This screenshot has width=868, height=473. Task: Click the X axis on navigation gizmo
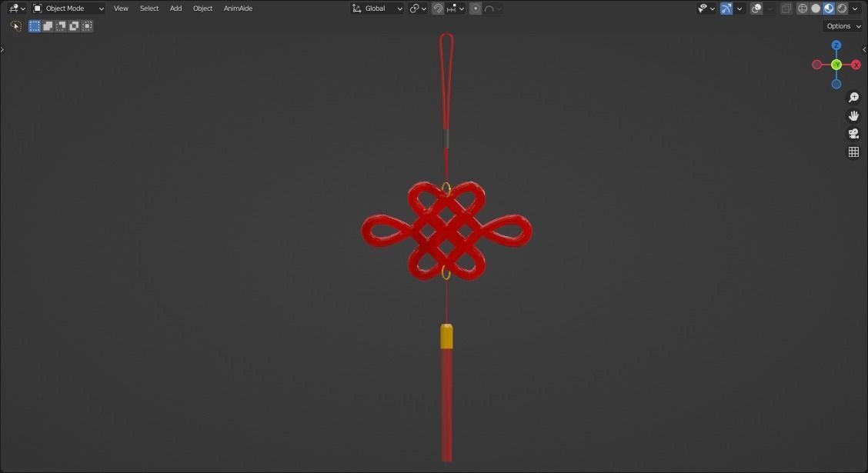(x=856, y=65)
